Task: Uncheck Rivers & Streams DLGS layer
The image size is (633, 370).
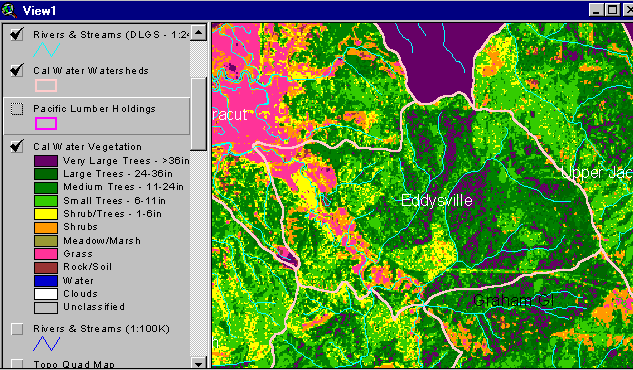Action: point(17,34)
